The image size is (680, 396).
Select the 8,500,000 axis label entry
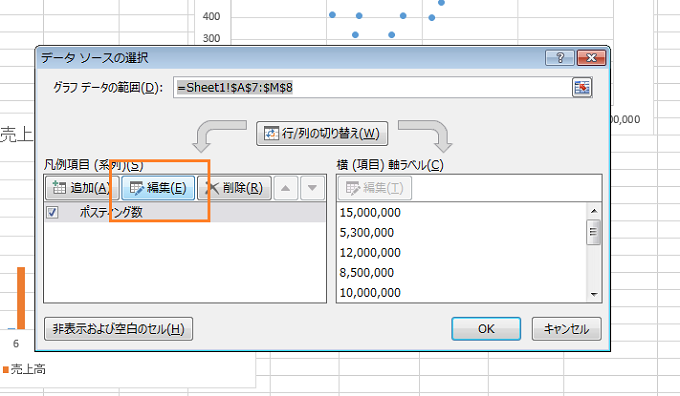[367, 272]
